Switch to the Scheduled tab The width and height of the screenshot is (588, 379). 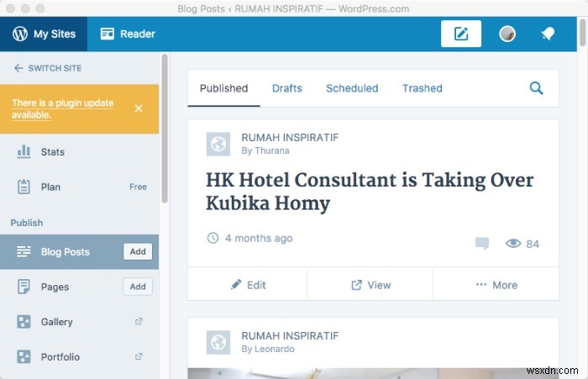(x=352, y=88)
